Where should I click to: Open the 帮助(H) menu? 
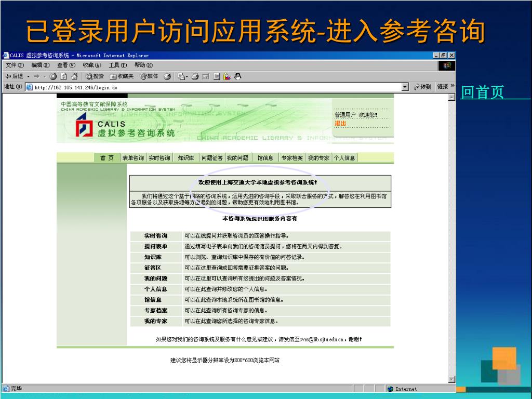coord(143,65)
